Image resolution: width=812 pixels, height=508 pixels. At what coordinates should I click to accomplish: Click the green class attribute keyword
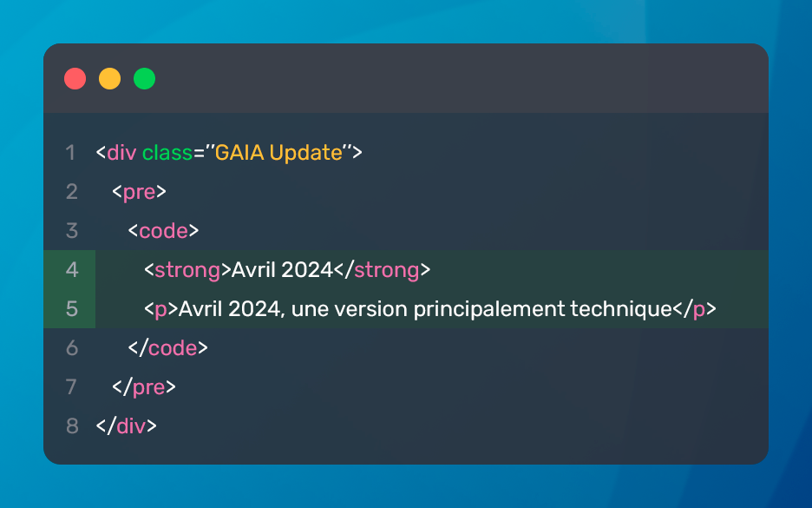point(167,153)
